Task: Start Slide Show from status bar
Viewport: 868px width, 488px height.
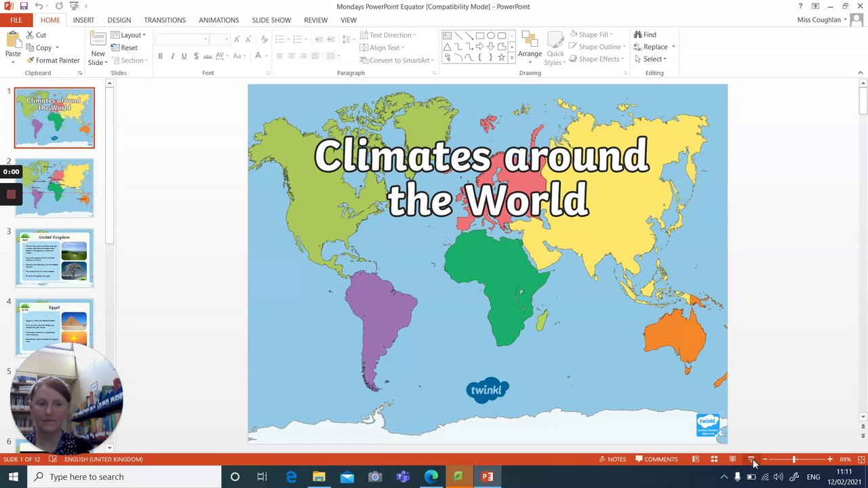Action: 751,459
